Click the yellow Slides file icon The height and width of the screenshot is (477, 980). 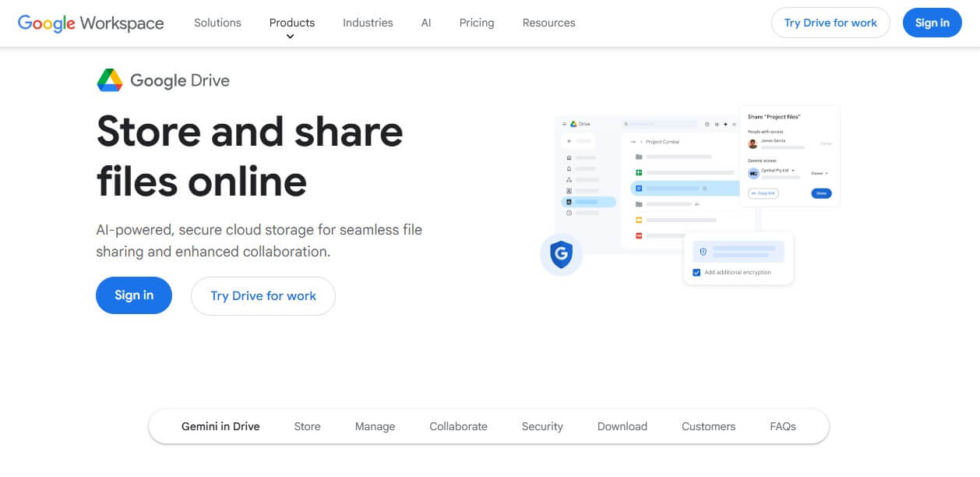point(639,219)
